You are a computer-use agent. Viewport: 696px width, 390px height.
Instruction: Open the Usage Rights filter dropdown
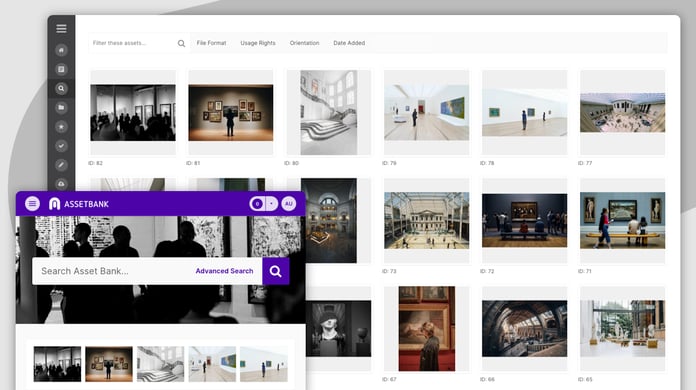pos(258,43)
